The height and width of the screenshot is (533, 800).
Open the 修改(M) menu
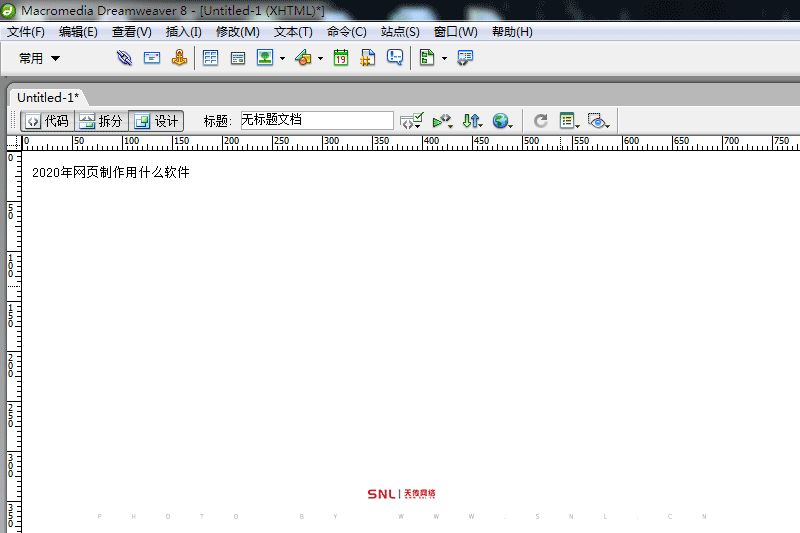pos(237,32)
